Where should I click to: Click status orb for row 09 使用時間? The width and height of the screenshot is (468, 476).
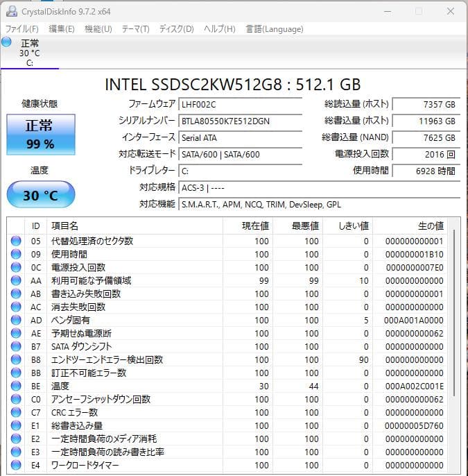tap(16, 254)
